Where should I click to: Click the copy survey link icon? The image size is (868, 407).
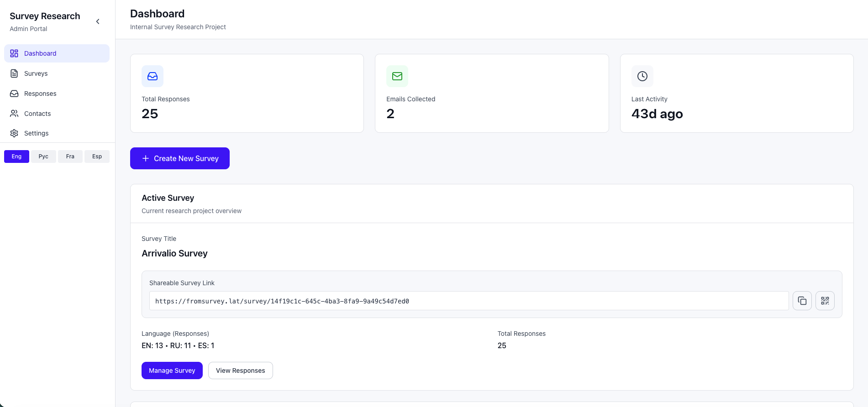point(802,301)
